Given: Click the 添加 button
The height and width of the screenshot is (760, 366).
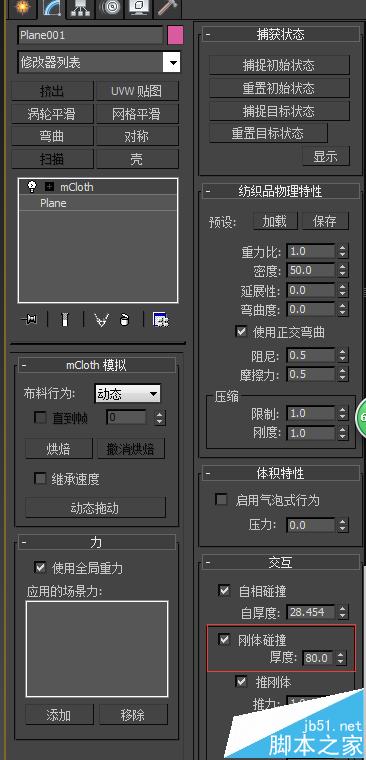Looking at the screenshot, I should click(x=59, y=715).
